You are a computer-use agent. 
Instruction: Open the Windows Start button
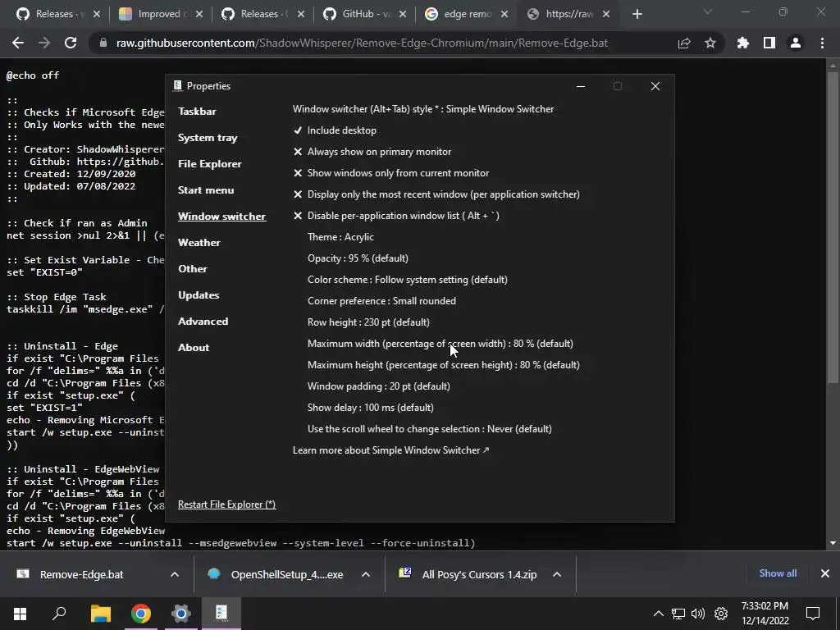point(20,614)
